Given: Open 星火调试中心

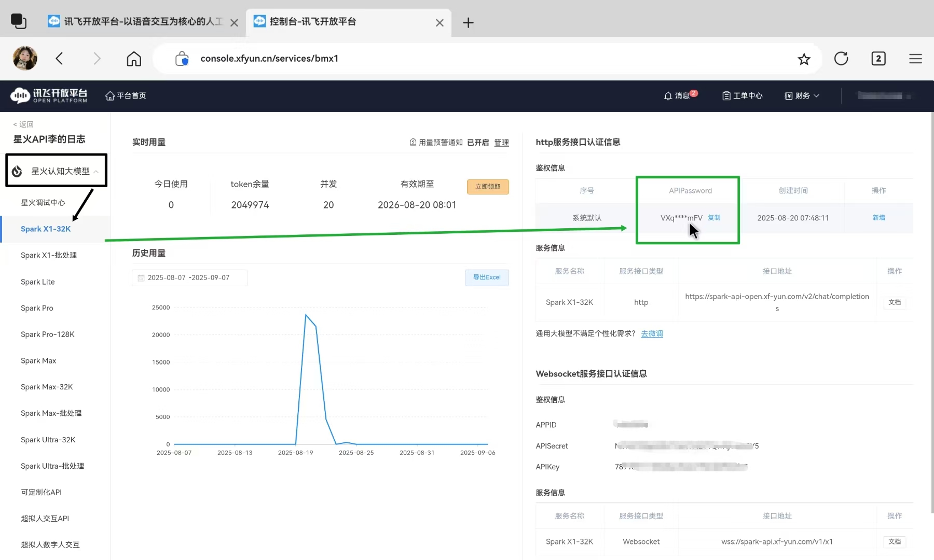Looking at the screenshot, I should 43,203.
